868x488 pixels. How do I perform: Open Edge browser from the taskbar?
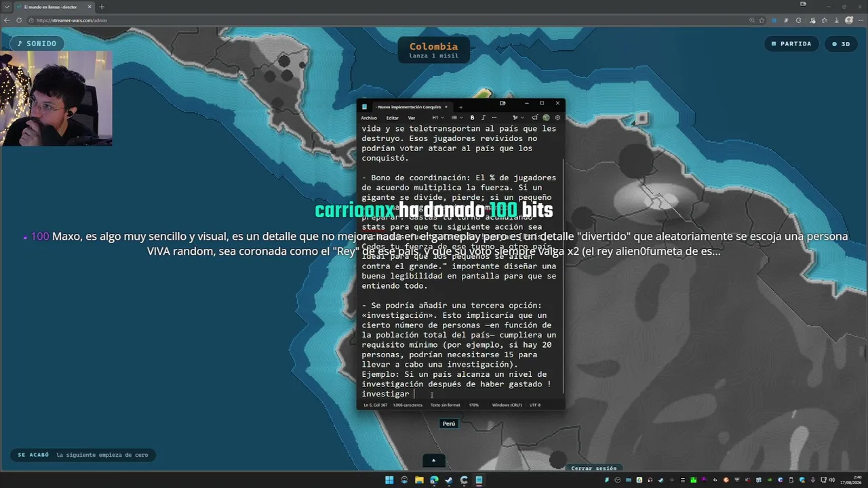pos(434,481)
